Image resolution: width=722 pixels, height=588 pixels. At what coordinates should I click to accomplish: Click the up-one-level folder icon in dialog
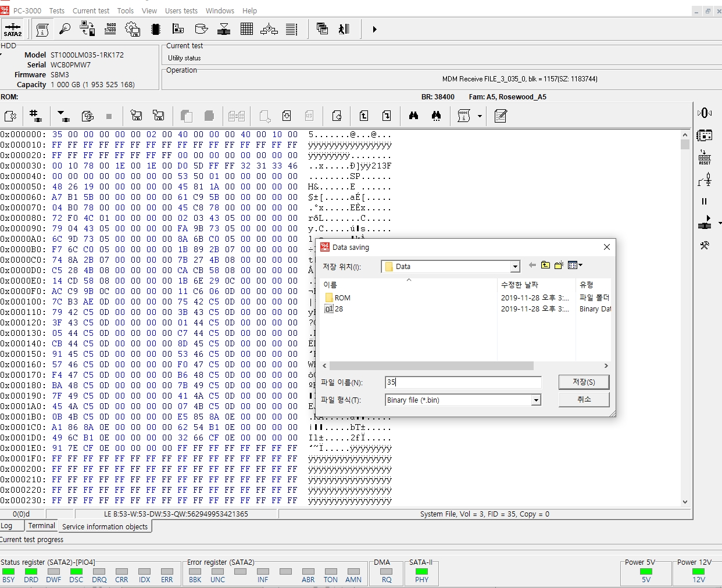[545, 266]
